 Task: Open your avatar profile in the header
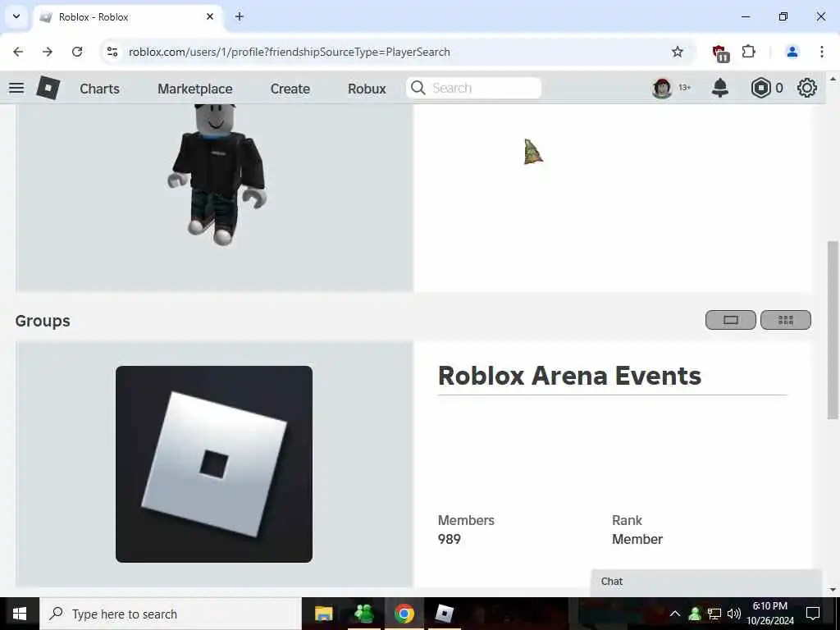662,88
